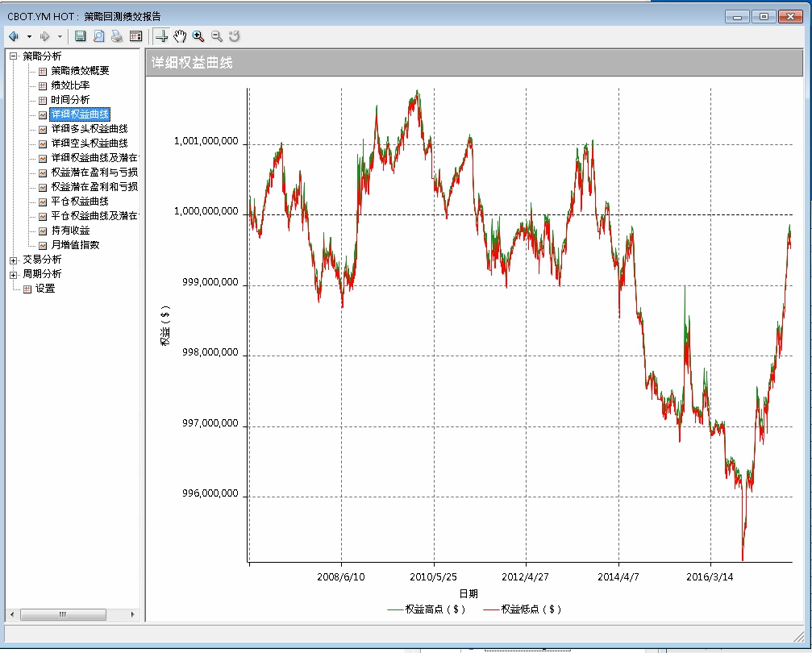Select the zoom out magnifier tool
The height and width of the screenshot is (653, 812).
216,36
